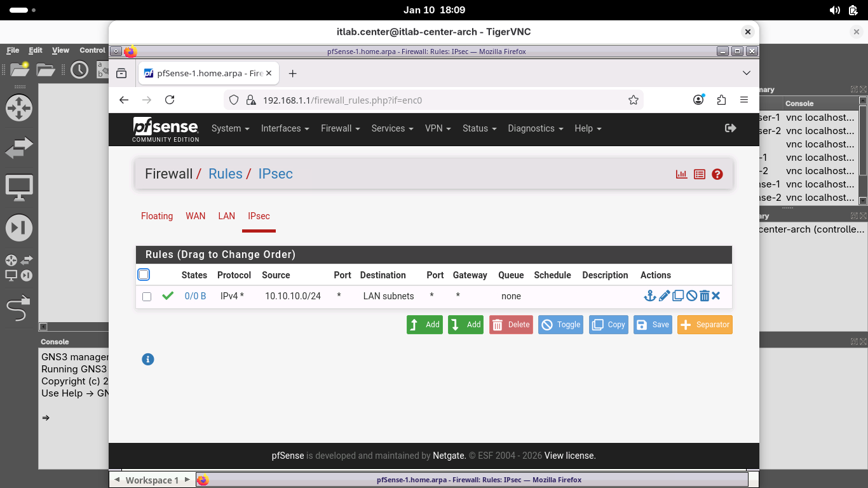Image resolution: width=868 pixels, height=488 pixels.
Task: Click the orange Separator button
Action: (x=705, y=325)
